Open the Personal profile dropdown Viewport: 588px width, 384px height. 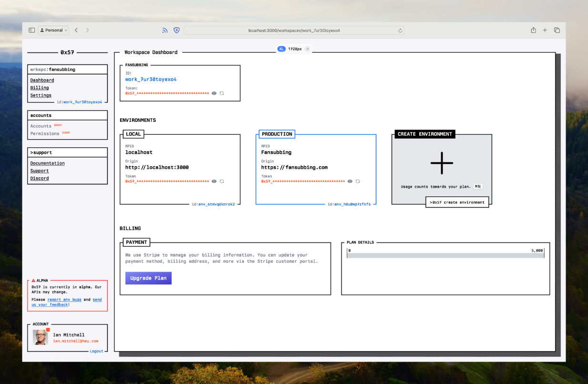tap(53, 30)
